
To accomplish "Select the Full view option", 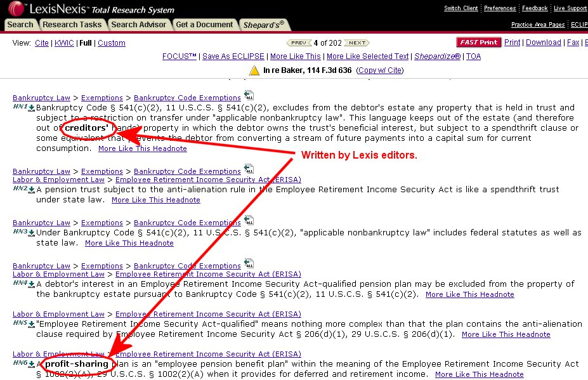I will (x=86, y=43).
